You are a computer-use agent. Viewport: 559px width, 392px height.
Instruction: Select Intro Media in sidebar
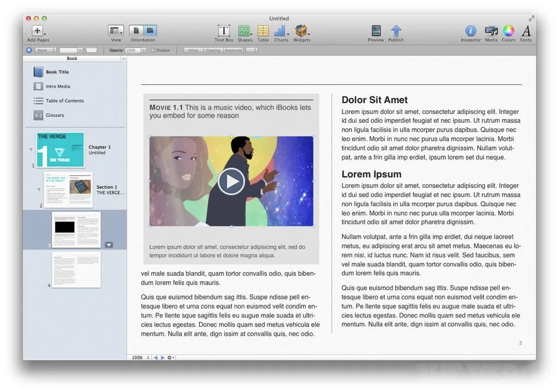point(58,86)
